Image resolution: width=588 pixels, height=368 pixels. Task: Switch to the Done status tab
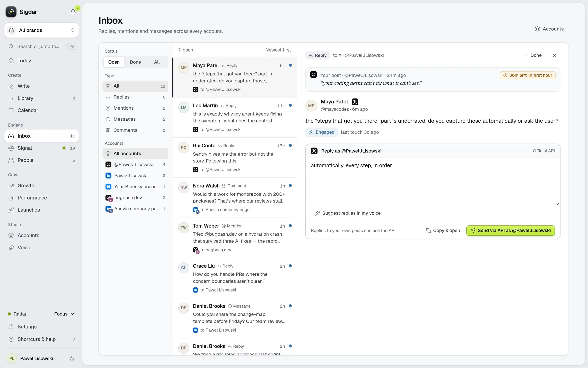click(x=135, y=62)
